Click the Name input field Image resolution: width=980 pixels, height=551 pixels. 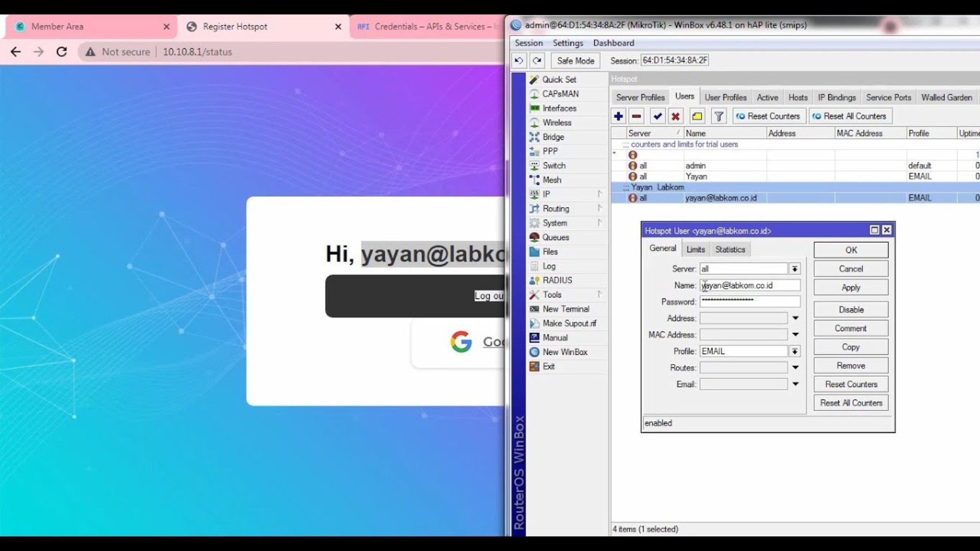coord(750,285)
